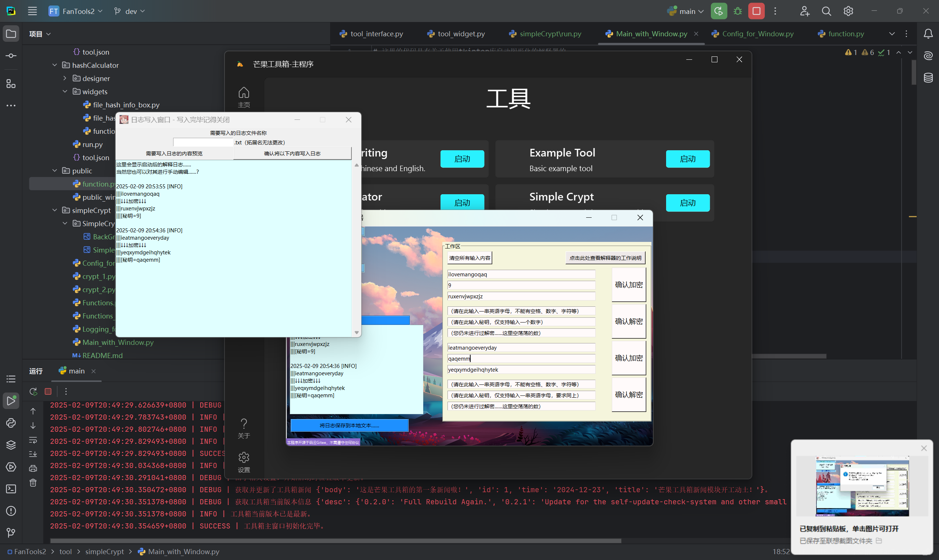939x560 pixels.
Task: Click the screenshot thumbnail in the notification
Action: [x=862, y=486]
